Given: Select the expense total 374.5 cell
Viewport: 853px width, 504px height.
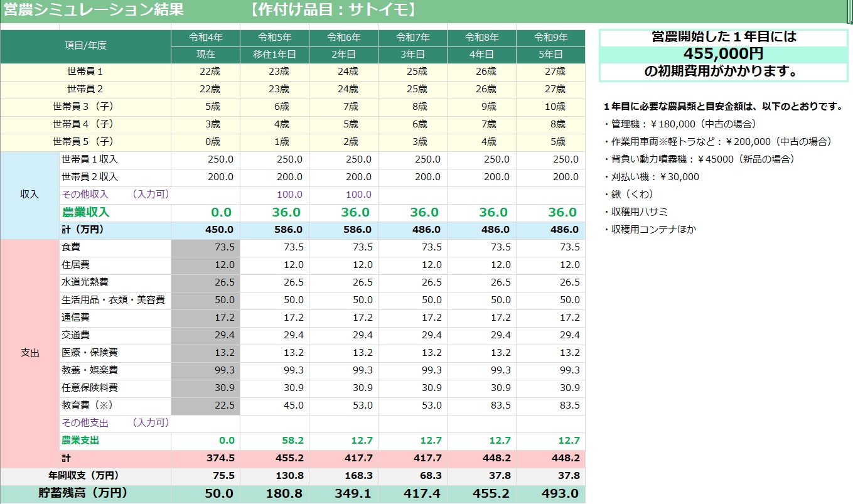Looking at the screenshot, I should (205, 458).
